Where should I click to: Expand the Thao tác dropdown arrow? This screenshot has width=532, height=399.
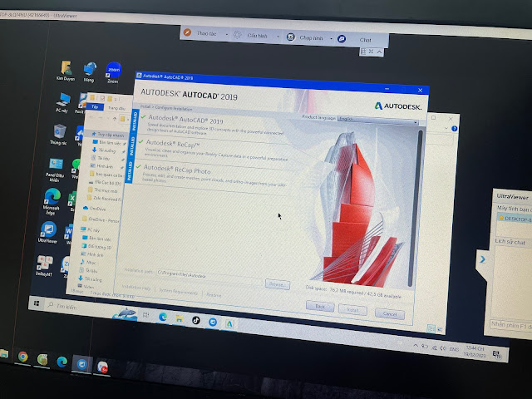pos(227,34)
